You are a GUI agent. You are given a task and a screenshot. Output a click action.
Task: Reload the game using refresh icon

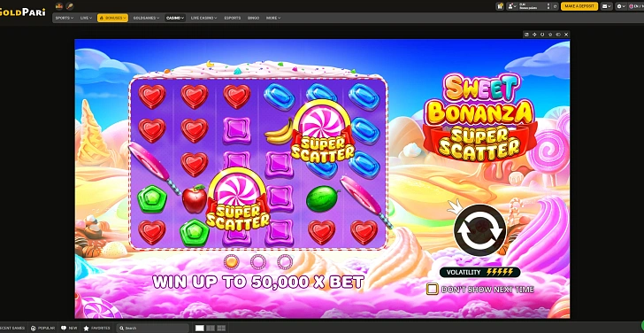[542, 35]
